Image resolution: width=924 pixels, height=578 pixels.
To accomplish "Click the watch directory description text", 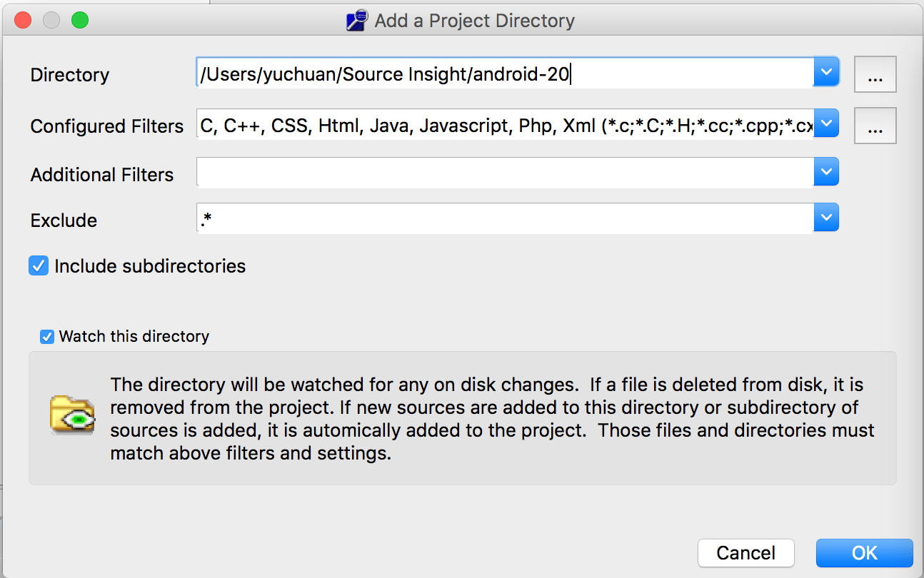I will coord(492,419).
